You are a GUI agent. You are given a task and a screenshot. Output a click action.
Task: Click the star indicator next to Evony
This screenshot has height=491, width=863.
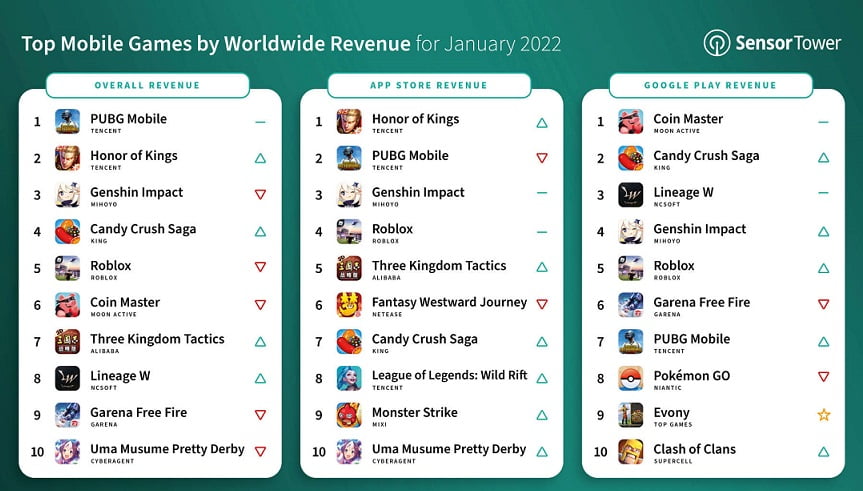(x=824, y=415)
